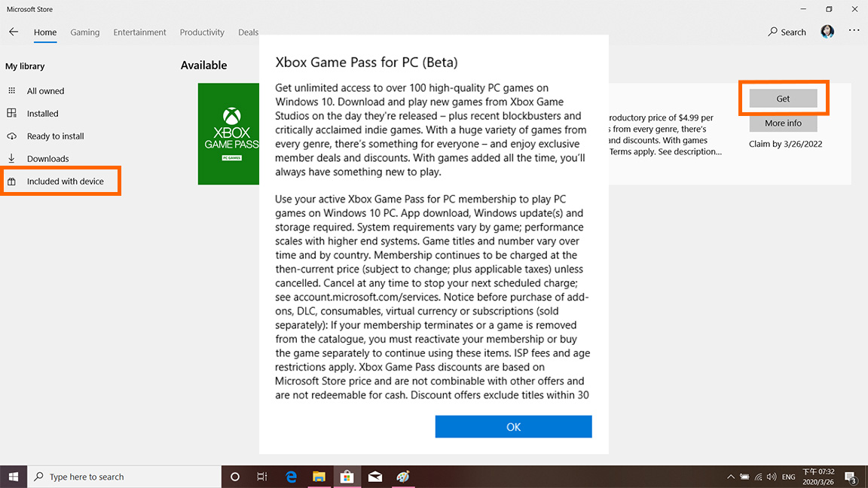Click the battery status icon
Screen dimensions: 868x488
(744, 477)
